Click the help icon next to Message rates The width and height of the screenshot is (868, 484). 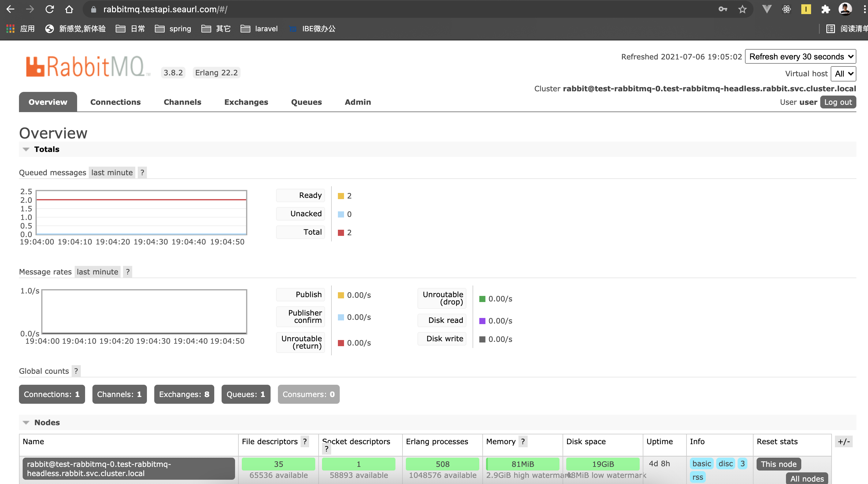pos(127,272)
